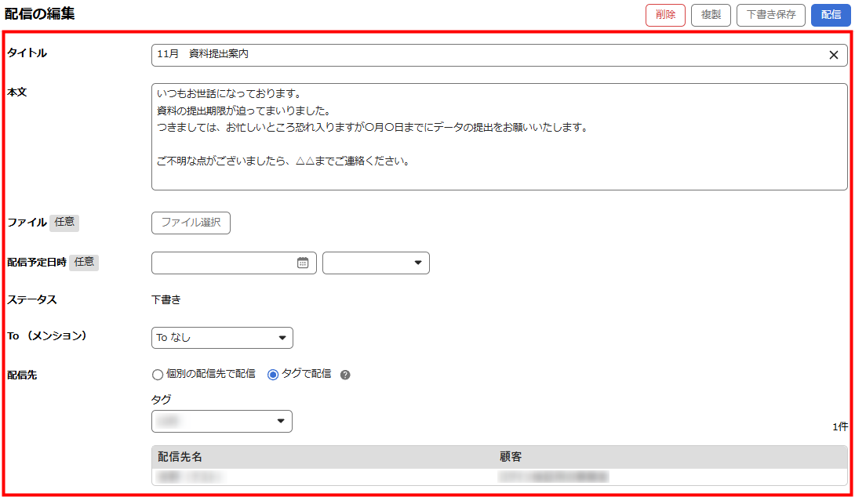Open the calendar date picker icon
The width and height of the screenshot is (855, 504).
303,263
